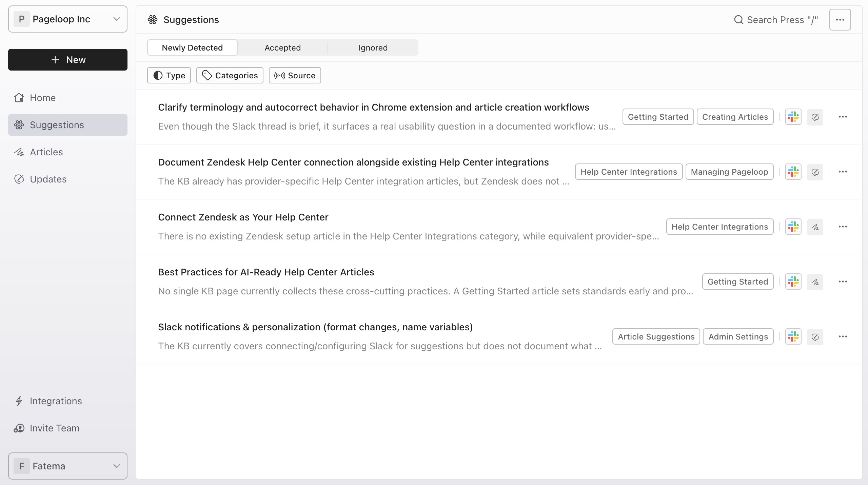This screenshot has height=485, width=868.
Task: Open more options for Document Zendesk row
Action: [843, 172]
